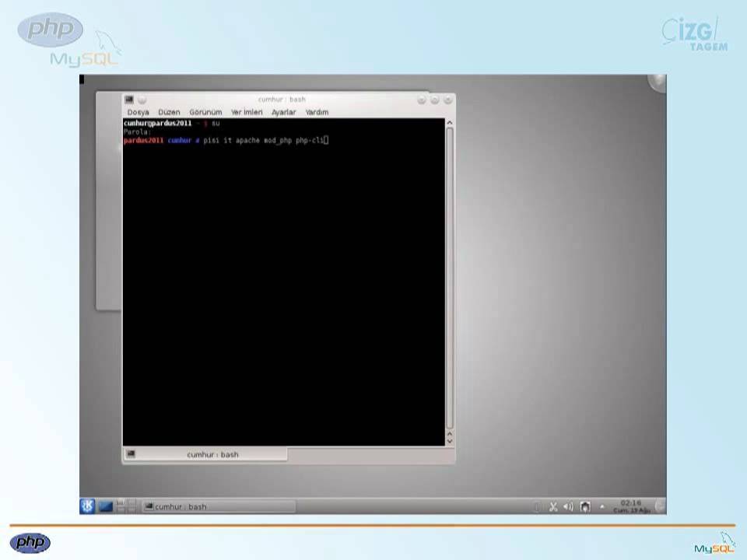This screenshot has height=560, width=747.
Task: Open the volume speaker tray icon
Action: (x=568, y=506)
